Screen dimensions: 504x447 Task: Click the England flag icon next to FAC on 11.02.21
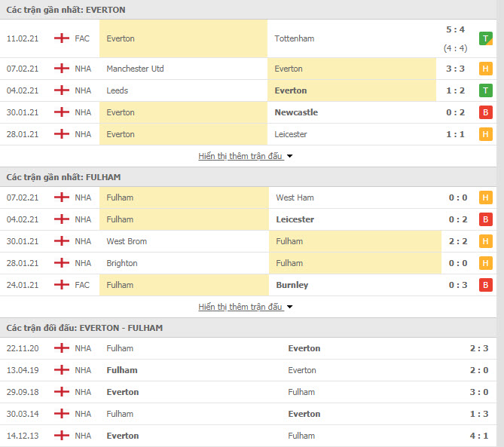point(61,38)
